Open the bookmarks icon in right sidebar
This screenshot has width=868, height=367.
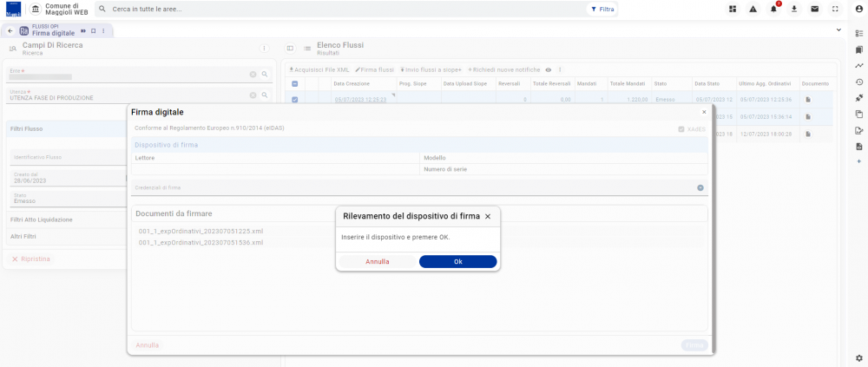click(x=859, y=49)
